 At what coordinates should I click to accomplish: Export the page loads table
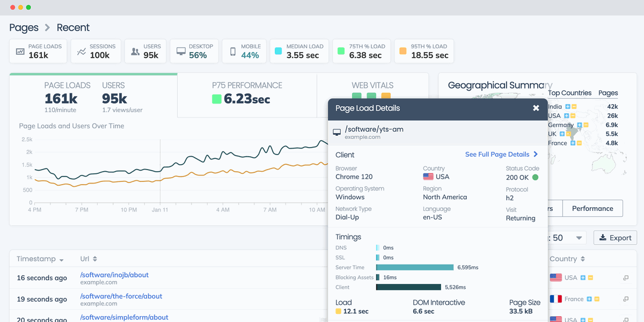(x=616, y=238)
